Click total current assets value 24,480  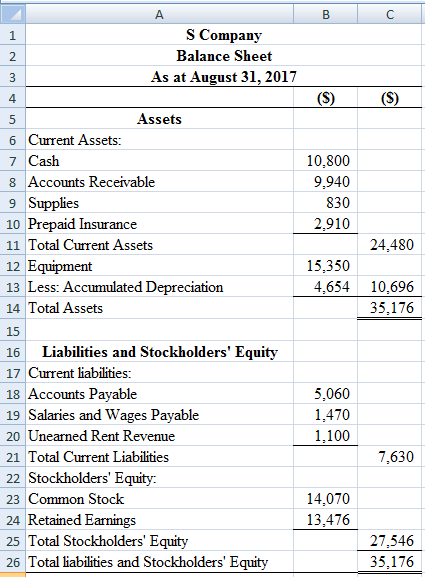click(x=390, y=245)
